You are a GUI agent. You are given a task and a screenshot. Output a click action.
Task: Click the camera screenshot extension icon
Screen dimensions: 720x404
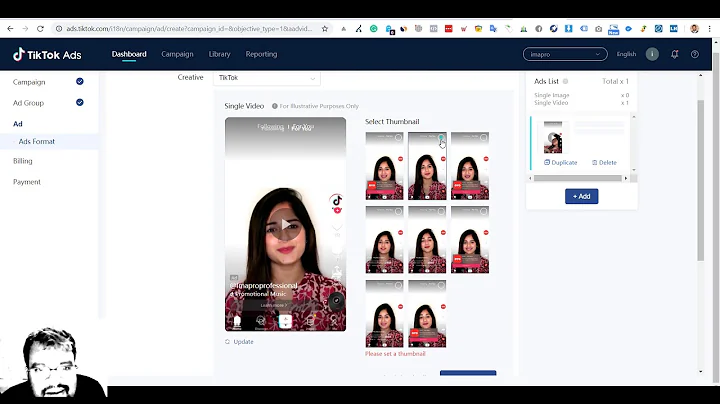tap(598, 28)
